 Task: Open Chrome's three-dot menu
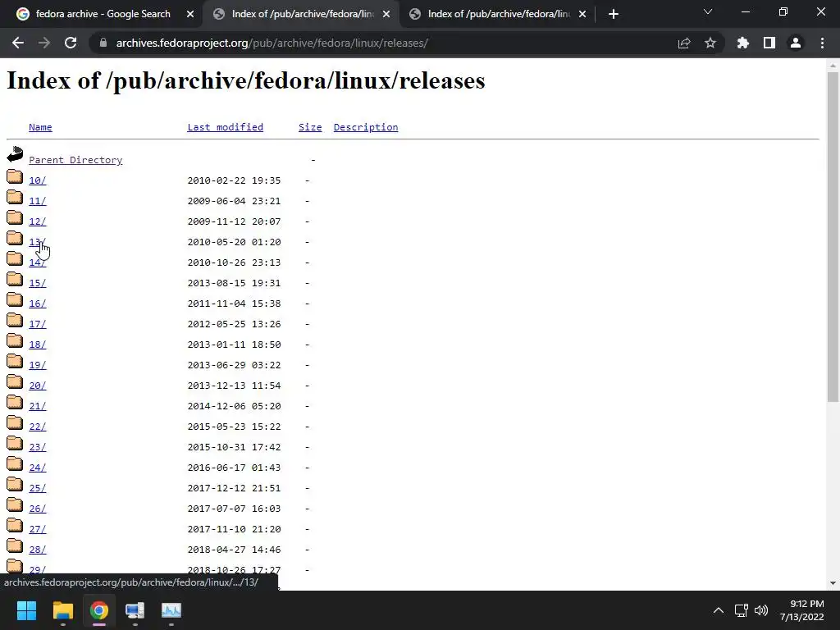[x=822, y=43]
